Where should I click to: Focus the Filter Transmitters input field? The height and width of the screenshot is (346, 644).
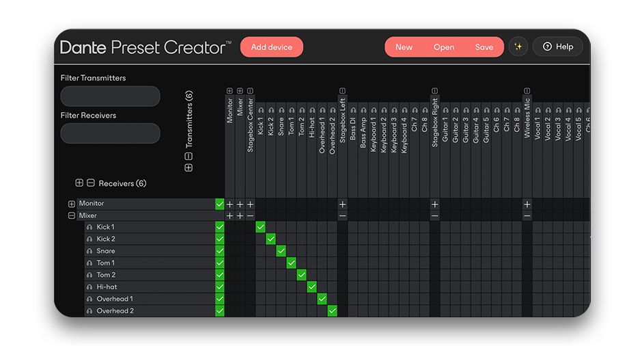(x=110, y=96)
